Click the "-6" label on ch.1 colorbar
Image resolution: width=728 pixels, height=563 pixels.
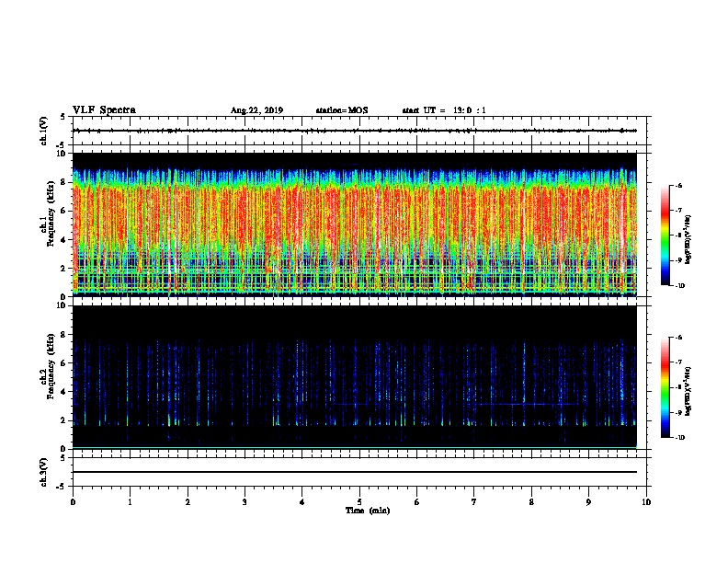click(678, 186)
